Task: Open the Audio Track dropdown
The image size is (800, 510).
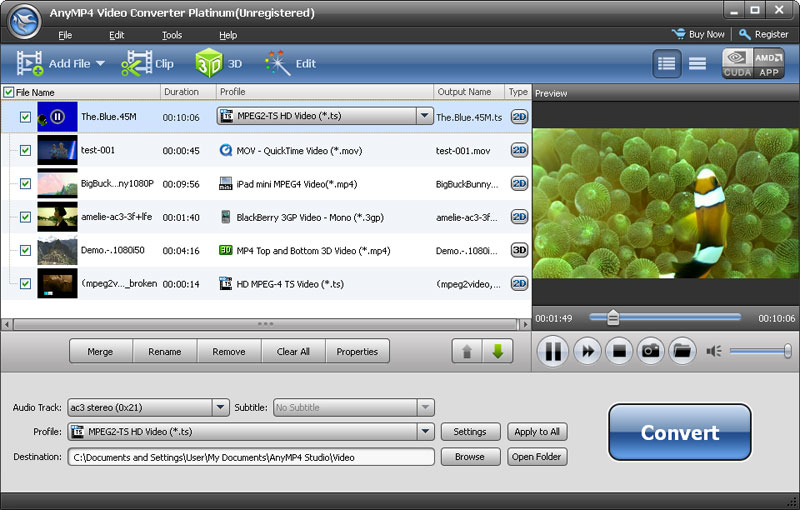Action: pyautogui.click(x=220, y=407)
